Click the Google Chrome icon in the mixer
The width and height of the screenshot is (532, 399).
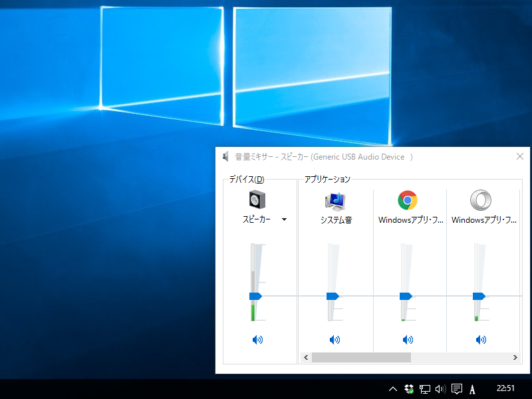[408, 201]
